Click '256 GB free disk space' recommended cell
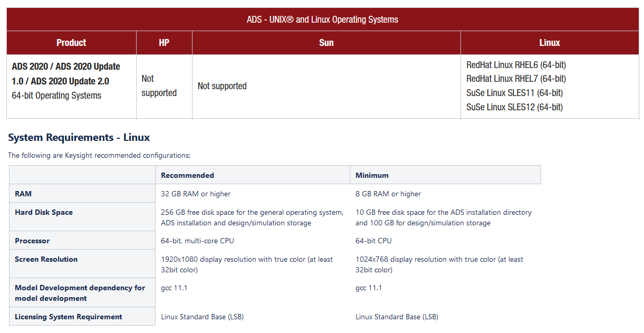Image resolution: width=644 pixels, height=333 pixels. pos(252,217)
